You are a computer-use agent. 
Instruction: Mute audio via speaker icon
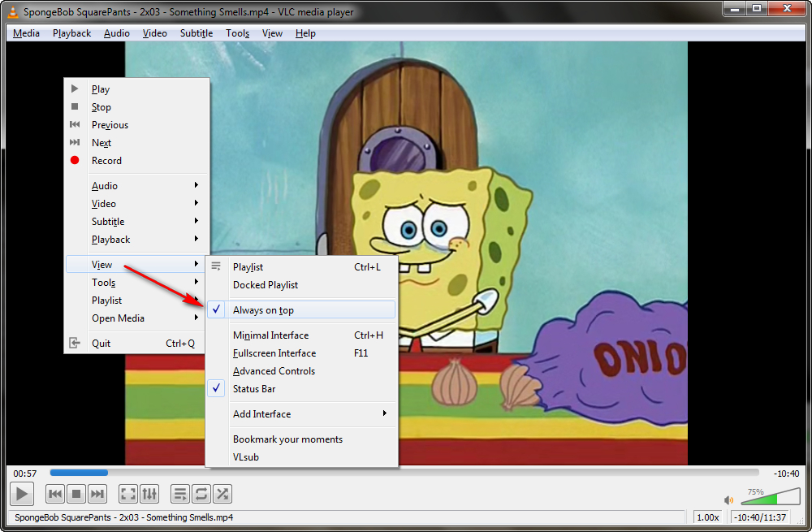[729, 500]
